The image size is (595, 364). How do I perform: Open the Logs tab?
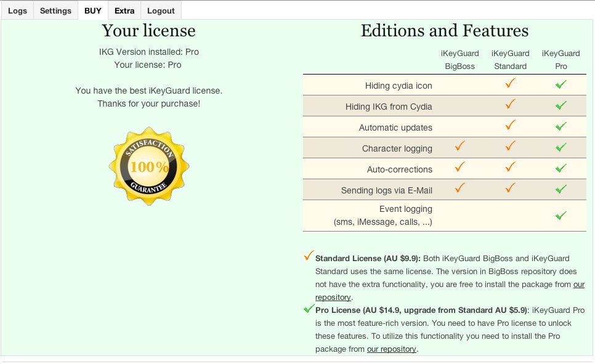pyautogui.click(x=17, y=10)
